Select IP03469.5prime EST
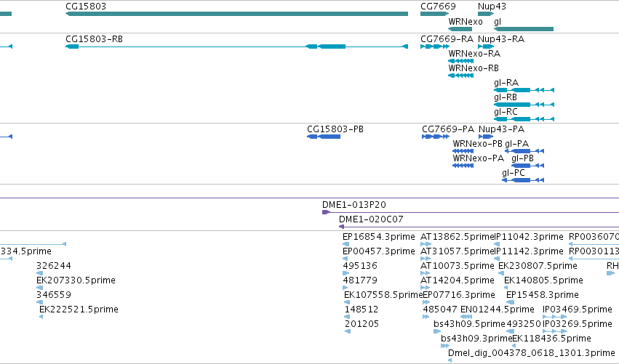The image size is (619, 364). click(x=577, y=310)
